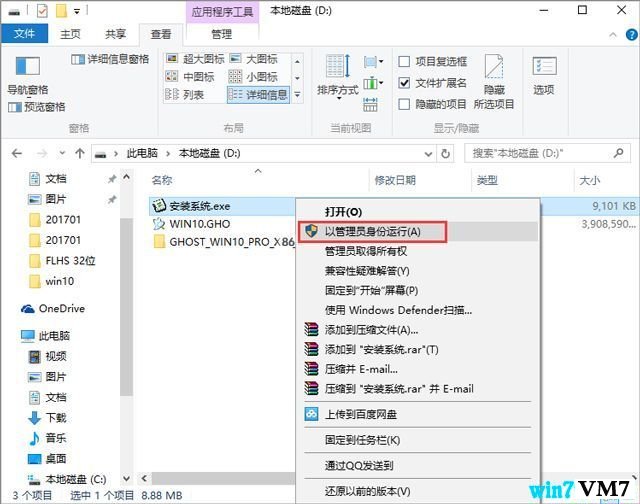Open 此电脑 in the navigation pane
The height and width of the screenshot is (504, 640).
[46, 336]
